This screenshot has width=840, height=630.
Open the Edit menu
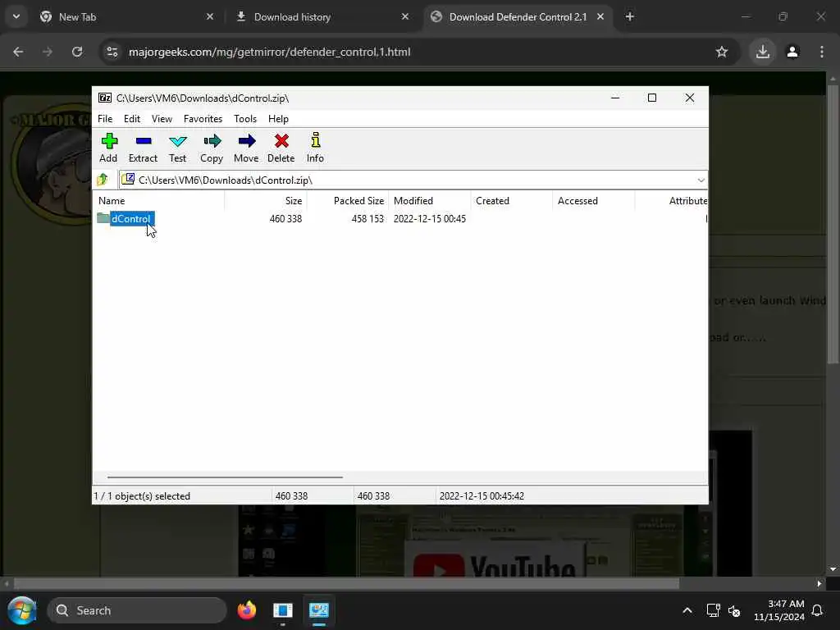(132, 119)
